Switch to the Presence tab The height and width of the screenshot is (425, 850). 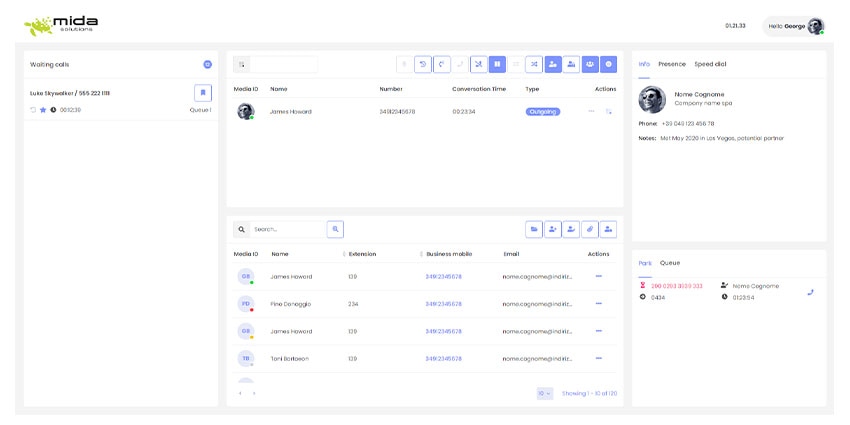(x=672, y=64)
